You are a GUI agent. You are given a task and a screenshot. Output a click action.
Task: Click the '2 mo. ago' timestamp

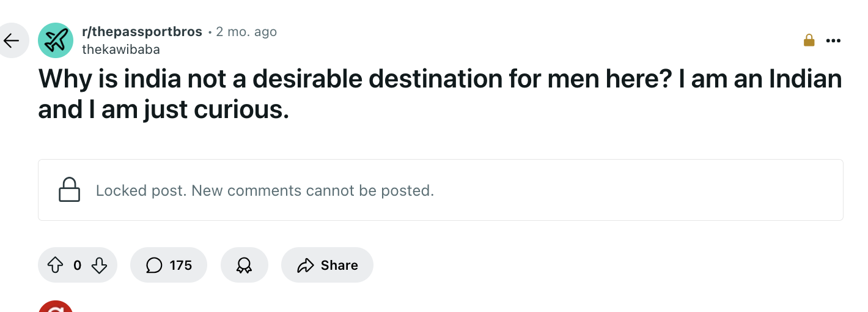point(246,32)
